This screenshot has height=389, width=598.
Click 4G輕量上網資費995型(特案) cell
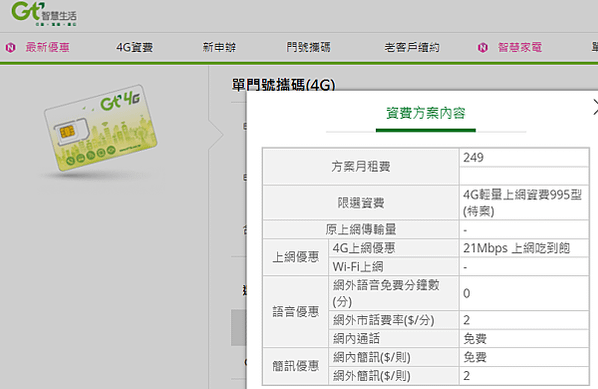click(524, 203)
